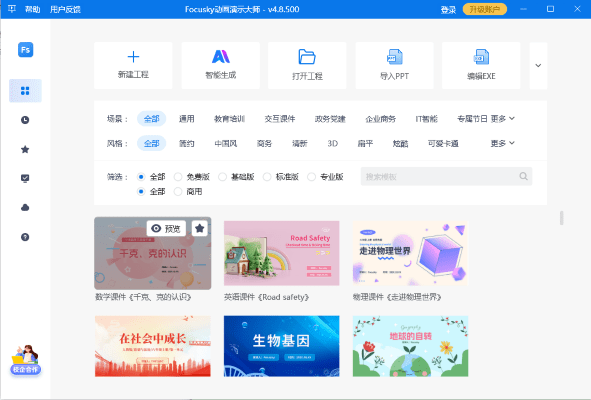Filter style by 炫酷
This screenshot has width=591, height=400.
[400, 143]
